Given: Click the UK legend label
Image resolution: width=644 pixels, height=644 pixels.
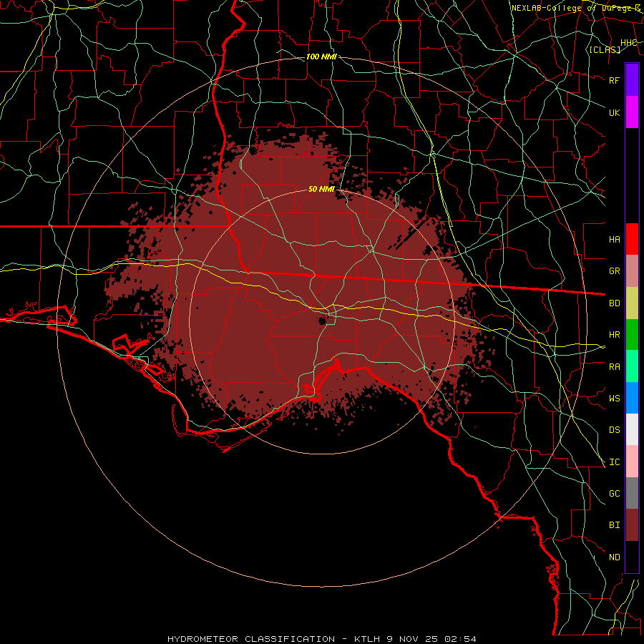Looking at the screenshot, I should [x=614, y=112].
